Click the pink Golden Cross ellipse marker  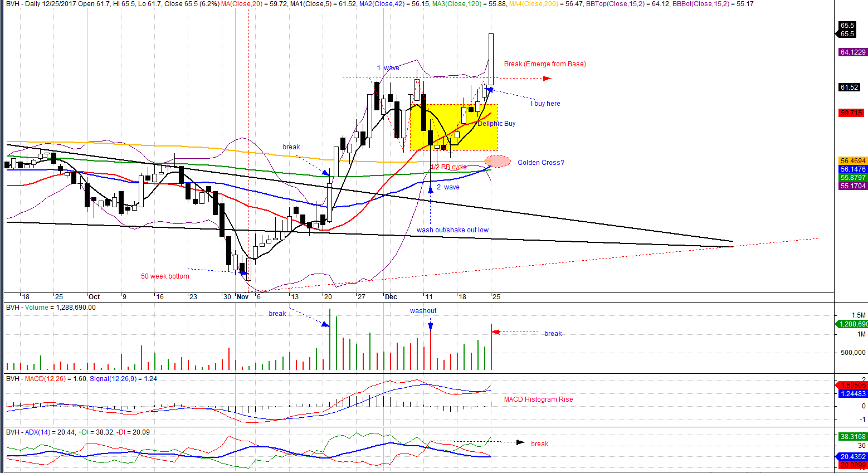501,162
